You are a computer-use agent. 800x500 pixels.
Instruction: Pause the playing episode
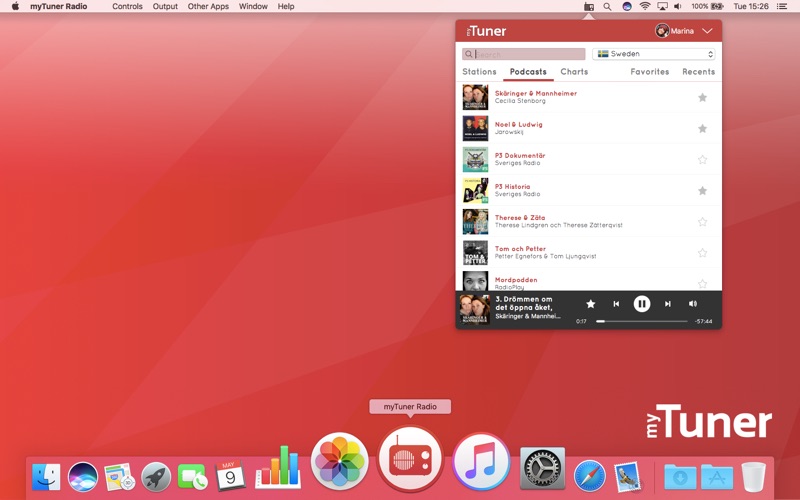[642, 304]
